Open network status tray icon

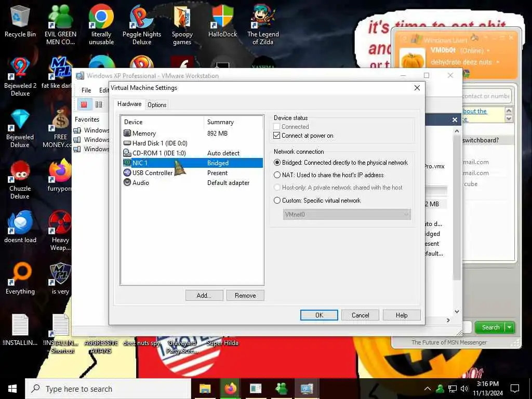click(x=453, y=389)
